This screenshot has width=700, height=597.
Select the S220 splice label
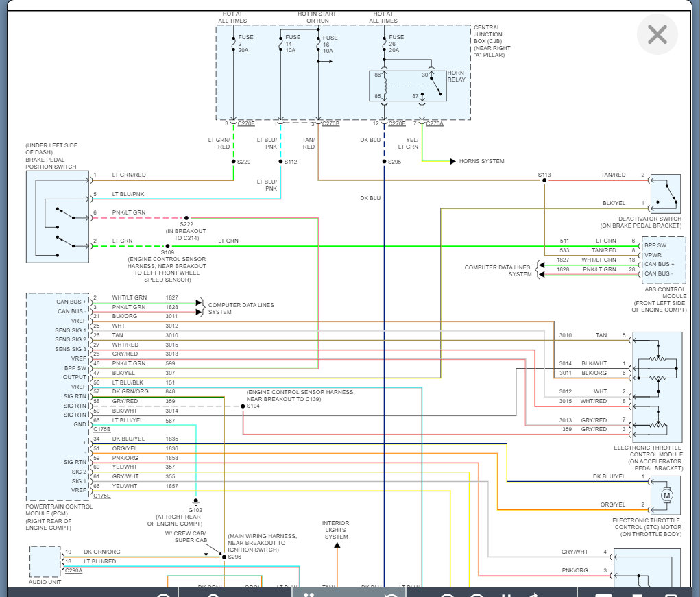pyautogui.click(x=244, y=162)
